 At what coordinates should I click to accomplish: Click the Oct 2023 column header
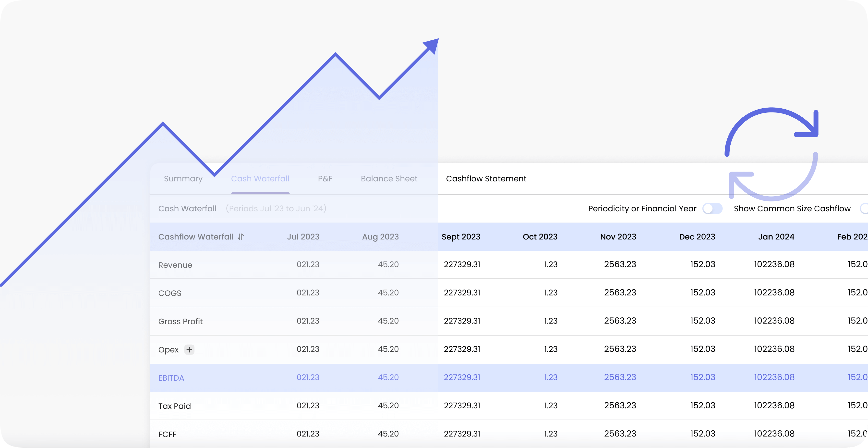540,237
